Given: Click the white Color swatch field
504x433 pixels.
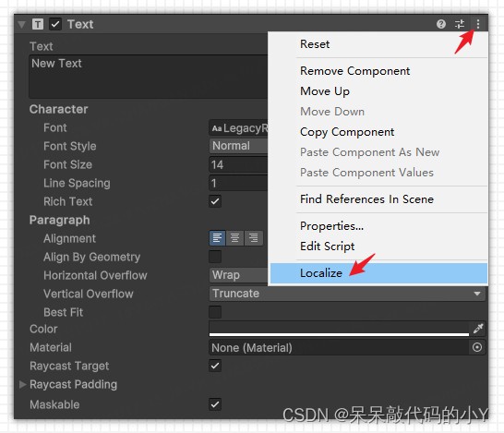Looking at the screenshot, I should pyautogui.click(x=339, y=329).
